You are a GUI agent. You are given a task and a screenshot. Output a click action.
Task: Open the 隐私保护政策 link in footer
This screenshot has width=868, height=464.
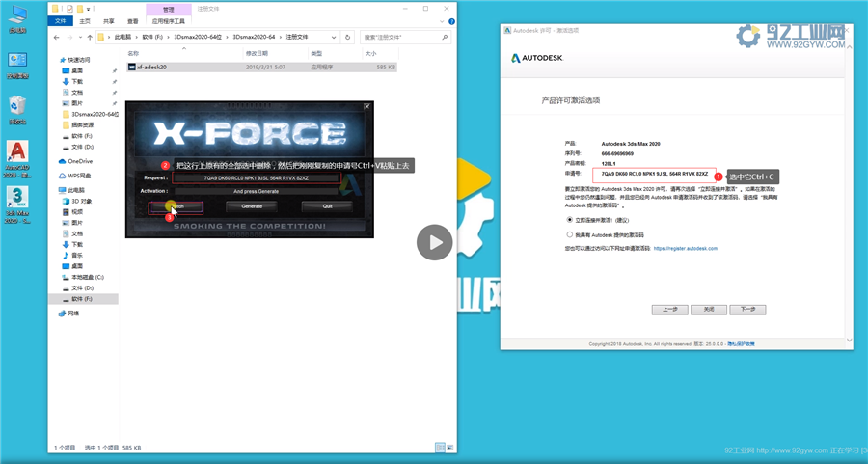[x=742, y=343]
